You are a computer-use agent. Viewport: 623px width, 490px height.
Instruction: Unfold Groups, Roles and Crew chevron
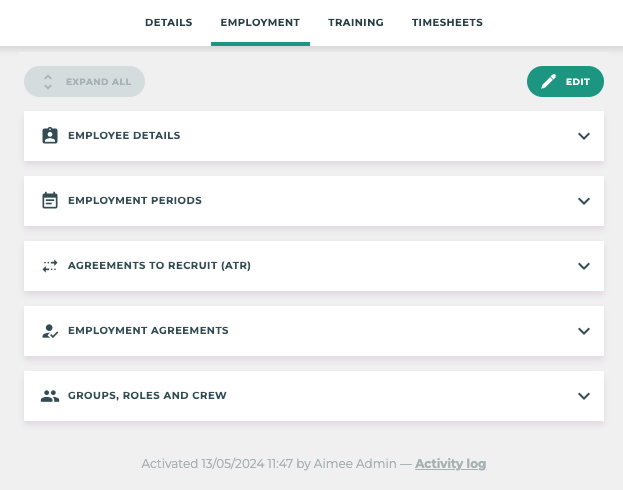(x=584, y=396)
